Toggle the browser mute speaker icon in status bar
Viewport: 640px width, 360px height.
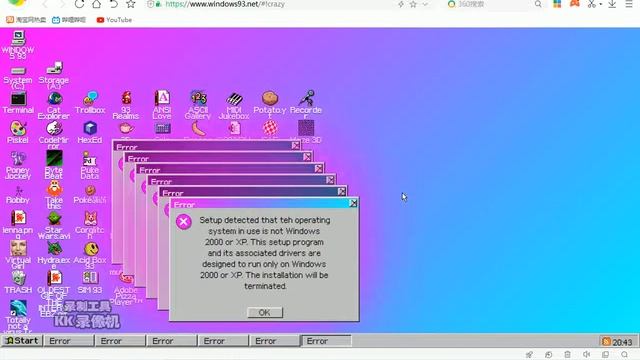(x=587, y=354)
